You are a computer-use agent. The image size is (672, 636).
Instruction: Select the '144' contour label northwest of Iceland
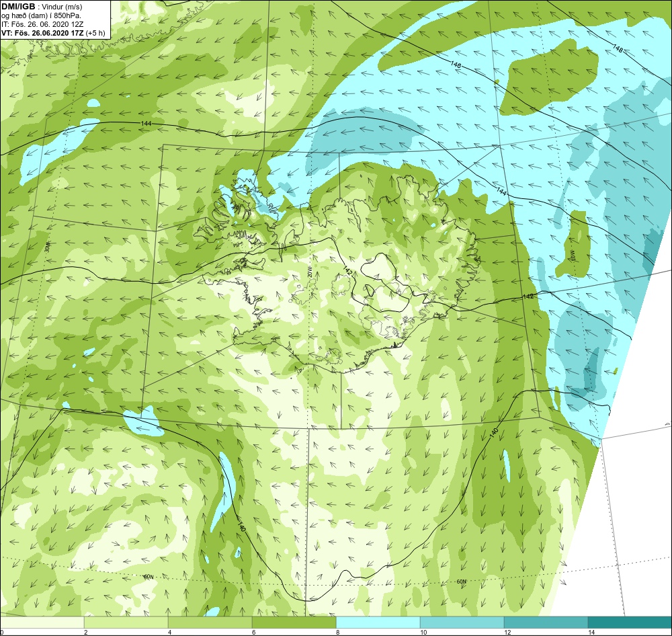(146, 124)
